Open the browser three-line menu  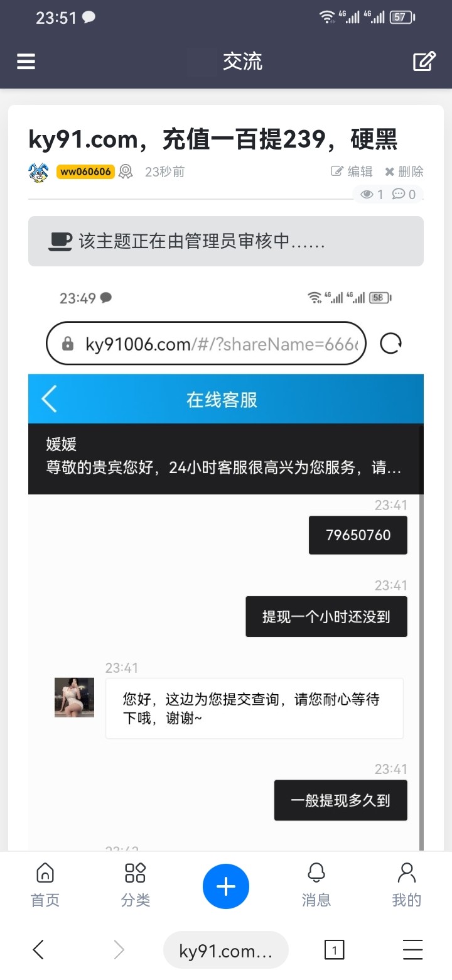(412, 950)
